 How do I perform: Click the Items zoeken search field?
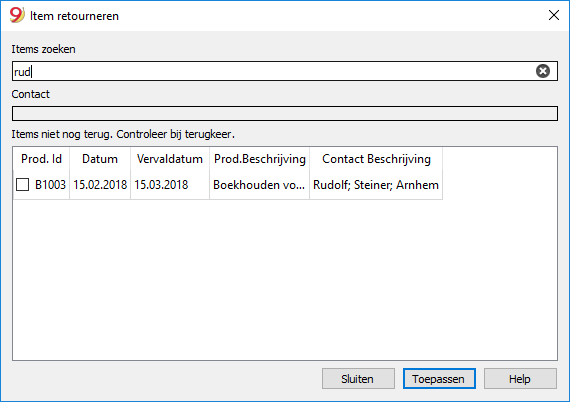pyautogui.click(x=285, y=71)
